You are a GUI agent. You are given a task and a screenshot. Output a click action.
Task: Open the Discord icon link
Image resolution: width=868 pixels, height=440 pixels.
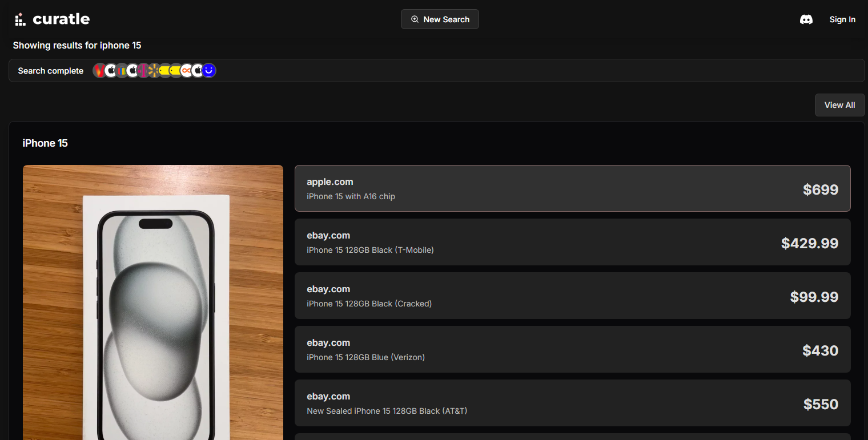tap(806, 19)
